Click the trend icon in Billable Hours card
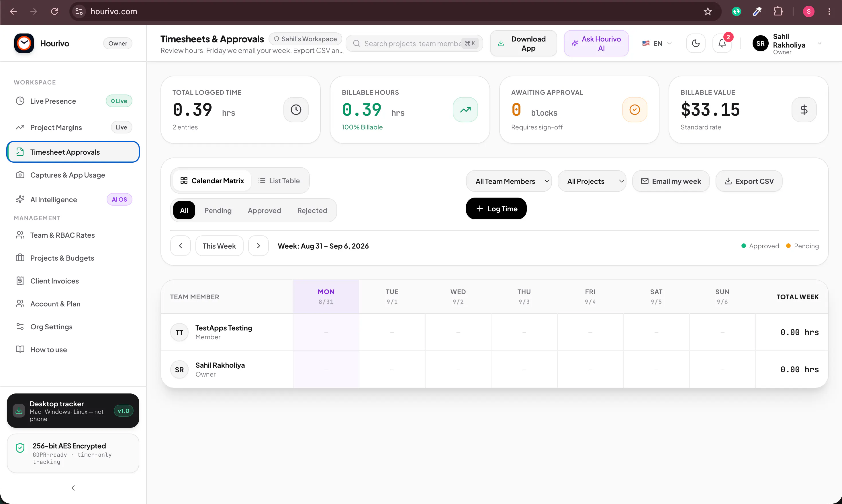842x504 pixels. [465, 110]
